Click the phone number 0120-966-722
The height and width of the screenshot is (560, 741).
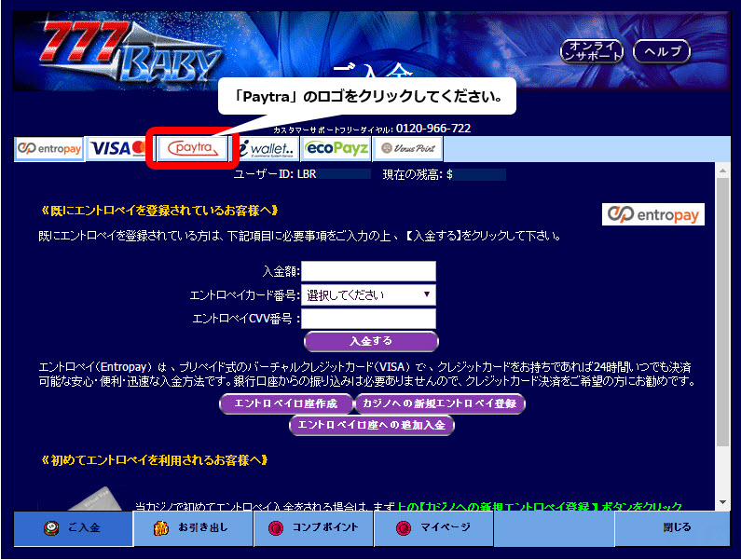pos(432,128)
